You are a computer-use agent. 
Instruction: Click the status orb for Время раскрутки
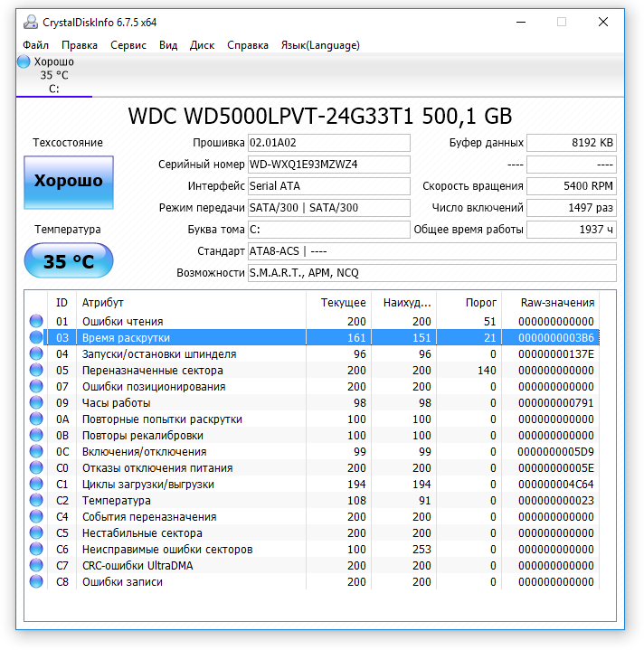click(x=36, y=337)
